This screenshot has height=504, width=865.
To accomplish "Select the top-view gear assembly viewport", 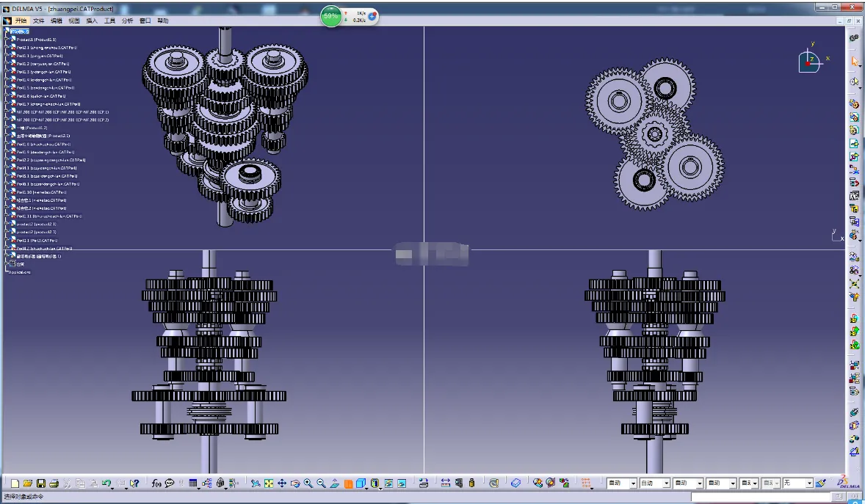I will pos(634,138).
